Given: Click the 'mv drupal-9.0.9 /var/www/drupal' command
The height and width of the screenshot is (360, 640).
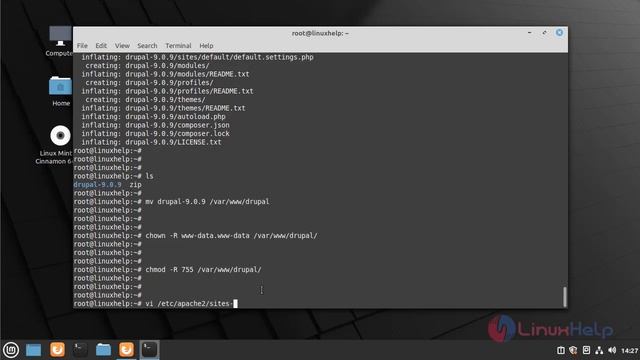Looking at the screenshot, I should (207, 202).
